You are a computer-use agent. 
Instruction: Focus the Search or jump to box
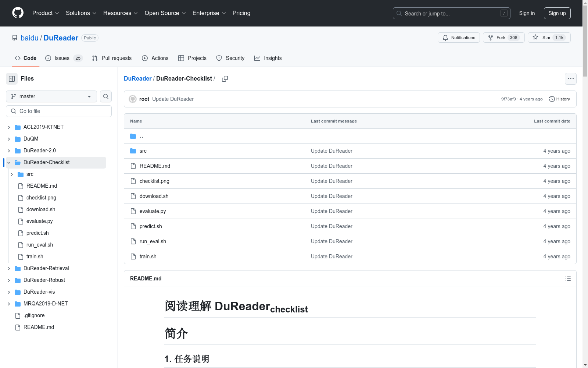coord(452,13)
